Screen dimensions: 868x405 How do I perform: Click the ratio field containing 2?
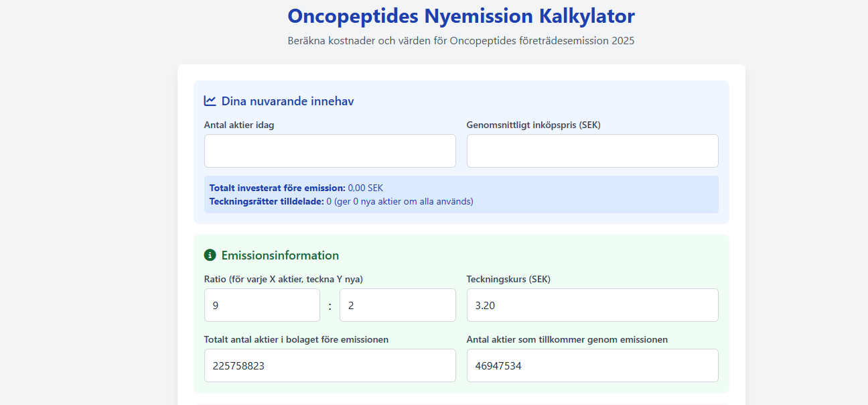click(398, 305)
